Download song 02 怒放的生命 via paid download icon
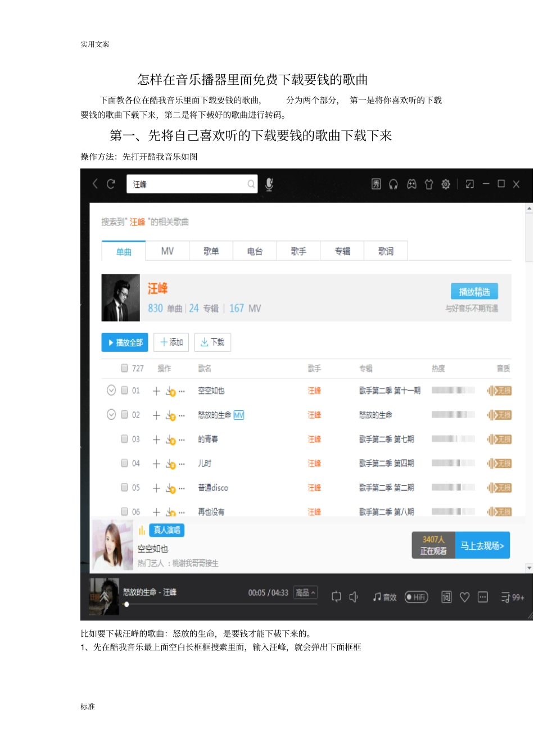Image resolution: width=534 pixels, height=756 pixels. click(x=171, y=415)
